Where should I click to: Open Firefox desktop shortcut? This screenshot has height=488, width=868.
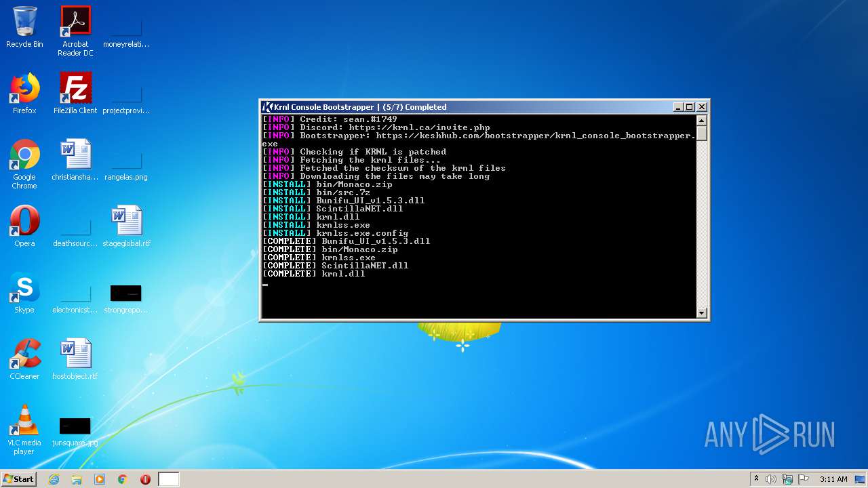24,94
